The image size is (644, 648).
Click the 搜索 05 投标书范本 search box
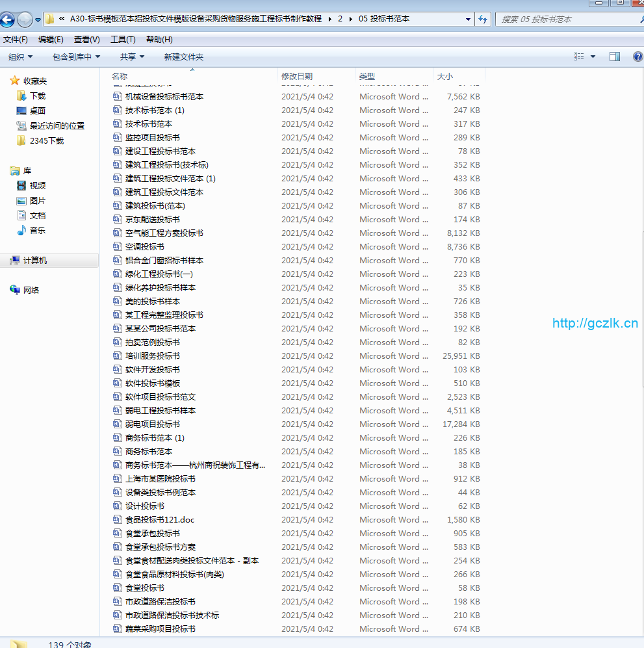(565, 19)
